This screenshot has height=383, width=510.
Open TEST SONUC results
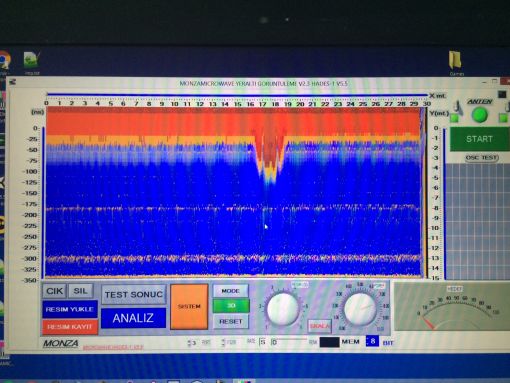134,295
